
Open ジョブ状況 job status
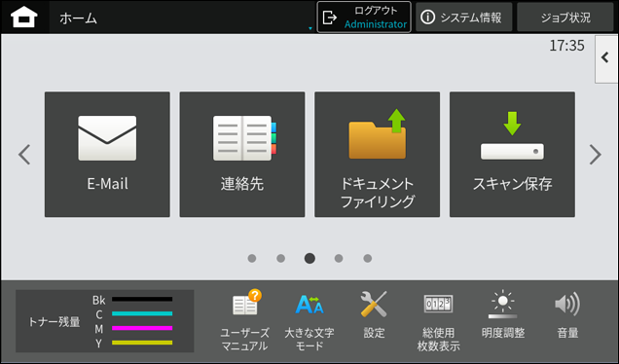coord(565,18)
